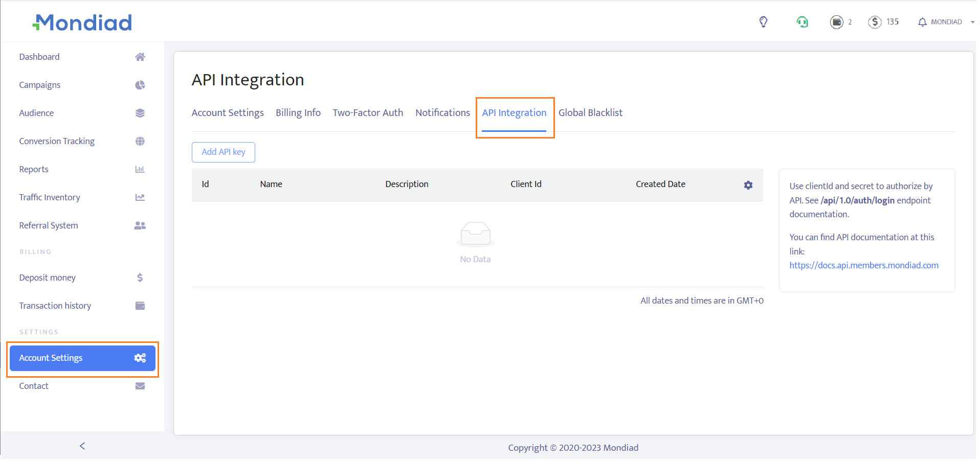Select the Billing Info tab

point(298,113)
